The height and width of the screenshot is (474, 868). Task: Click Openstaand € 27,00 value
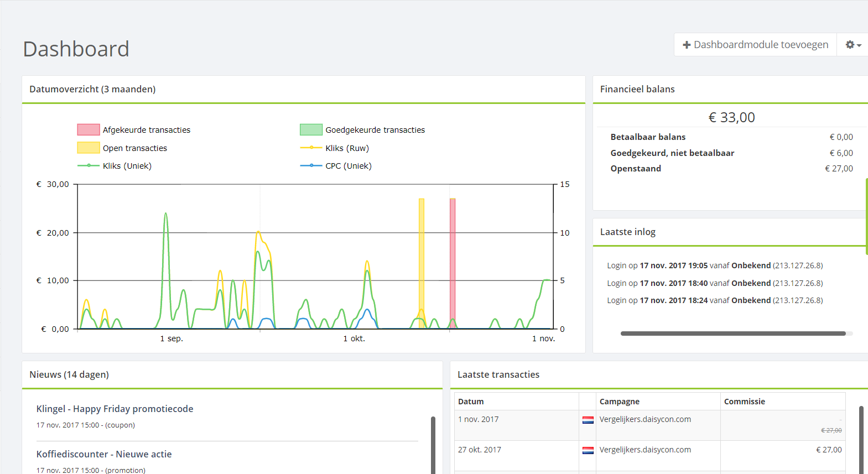[x=839, y=169]
